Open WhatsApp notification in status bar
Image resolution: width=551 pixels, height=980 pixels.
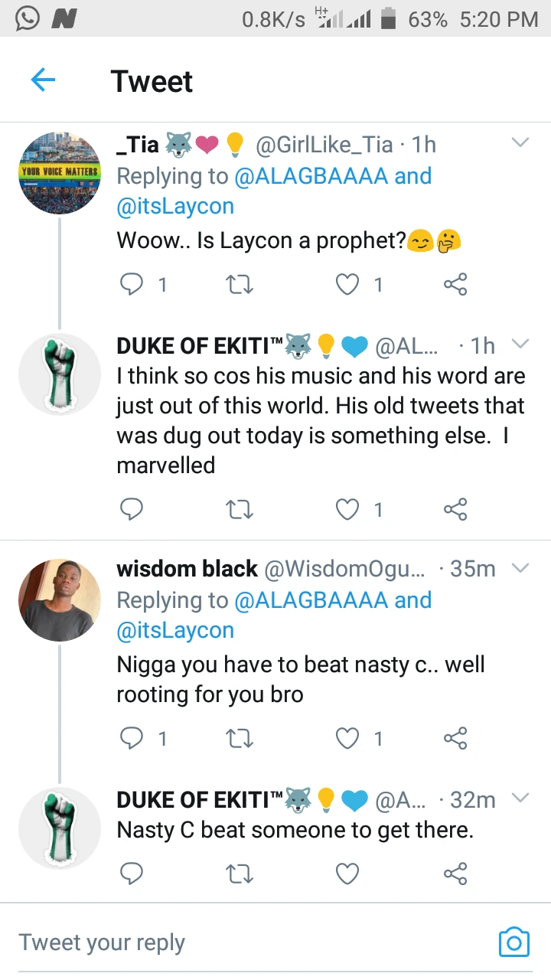pos(27,18)
